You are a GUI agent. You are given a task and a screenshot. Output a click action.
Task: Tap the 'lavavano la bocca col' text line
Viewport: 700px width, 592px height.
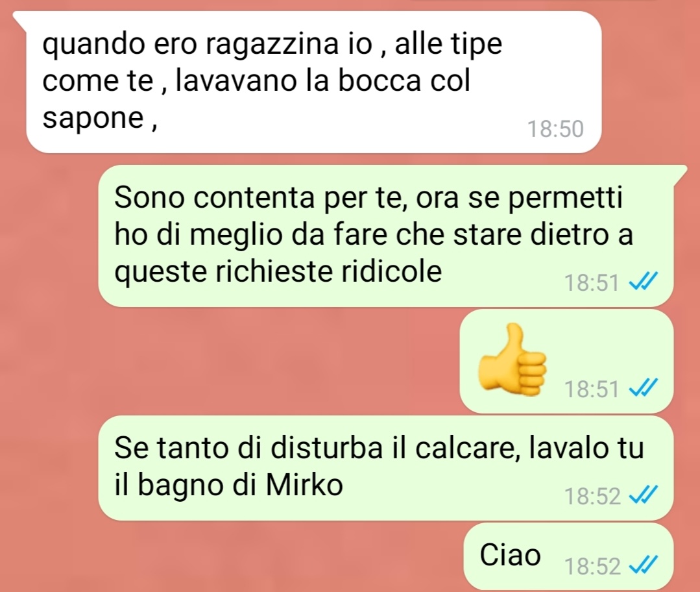tap(323, 81)
